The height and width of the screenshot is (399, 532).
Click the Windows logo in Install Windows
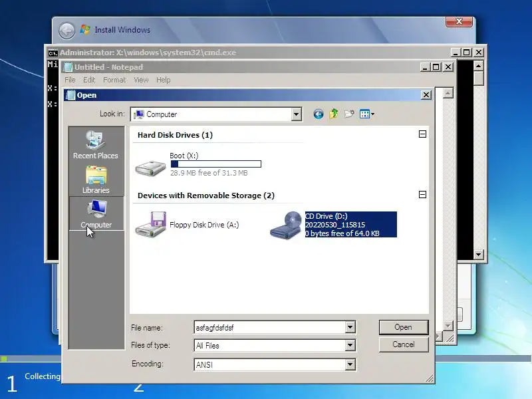[85, 29]
